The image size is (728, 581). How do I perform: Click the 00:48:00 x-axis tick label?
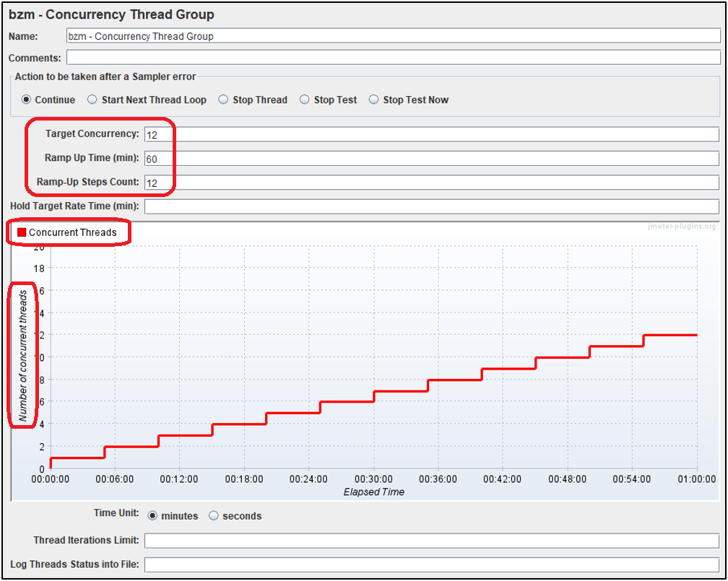(568, 479)
